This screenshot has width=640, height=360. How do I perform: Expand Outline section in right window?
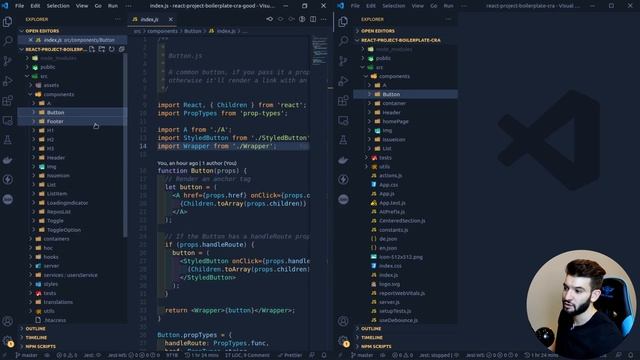371,329
